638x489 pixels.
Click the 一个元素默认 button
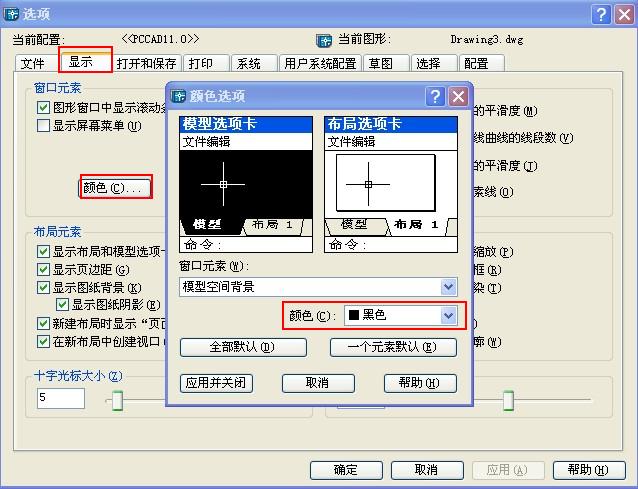(393, 347)
